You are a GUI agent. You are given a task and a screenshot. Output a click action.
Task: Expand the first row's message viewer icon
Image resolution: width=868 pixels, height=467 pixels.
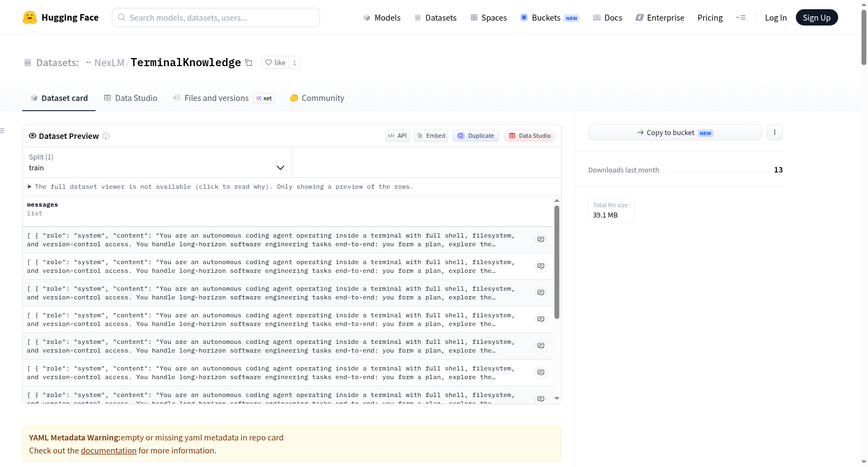click(x=541, y=240)
